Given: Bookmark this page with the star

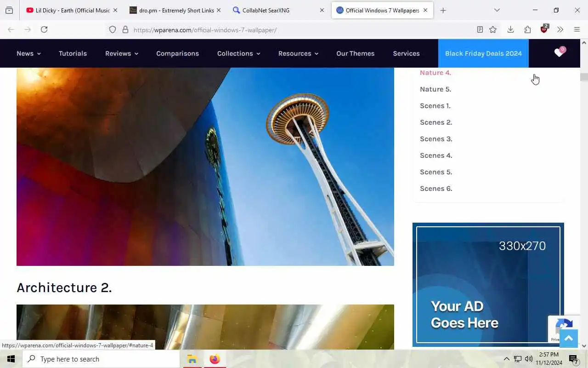Looking at the screenshot, I should click(493, 29).
